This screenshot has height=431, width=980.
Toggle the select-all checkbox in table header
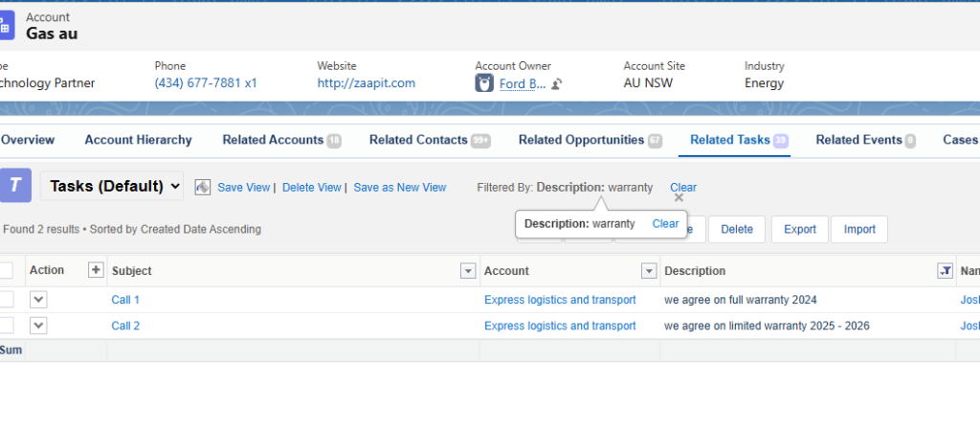(6, 271)
